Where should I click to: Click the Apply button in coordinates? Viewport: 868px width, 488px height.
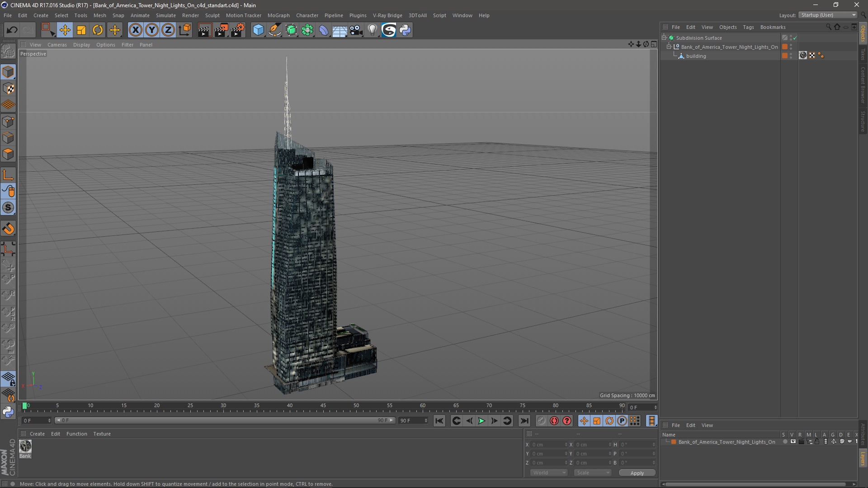[x=637, y=473]
